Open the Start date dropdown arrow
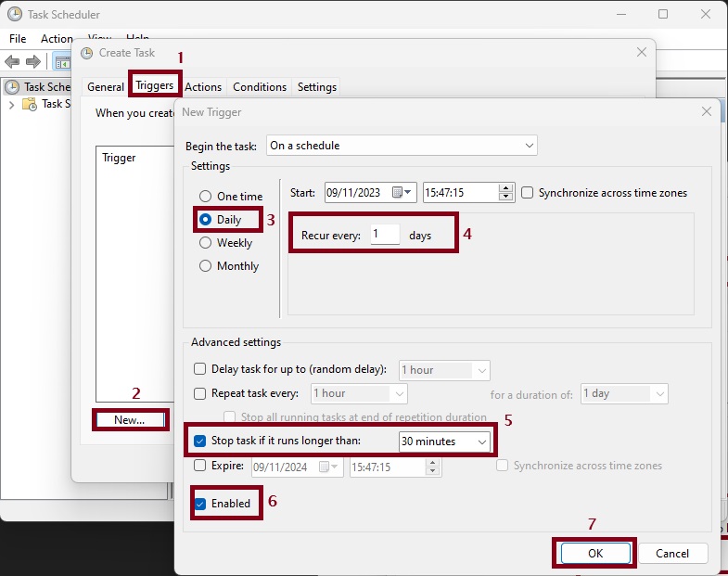The image size is (728, 576). coord(408,192)
